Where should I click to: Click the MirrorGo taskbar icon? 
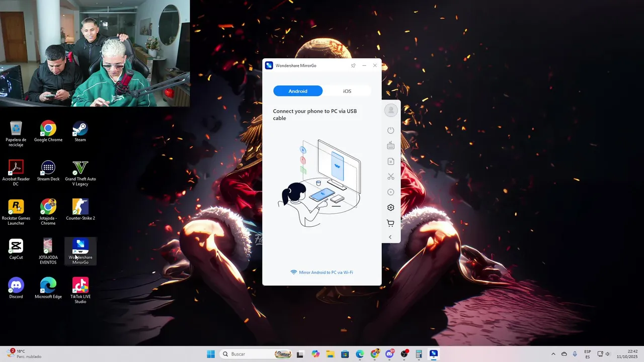434,354
